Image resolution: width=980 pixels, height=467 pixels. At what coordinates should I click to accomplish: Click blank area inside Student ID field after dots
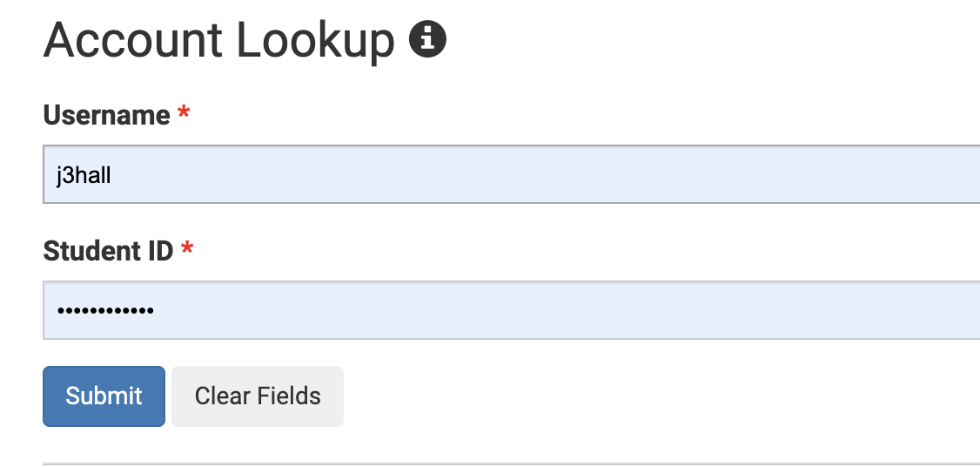click(x=562, y=310)
